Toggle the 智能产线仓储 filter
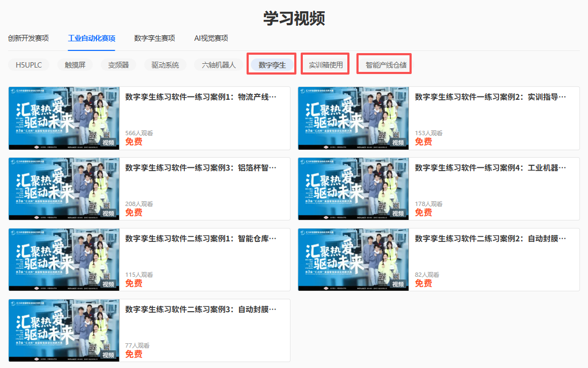 tap(384, 64)
